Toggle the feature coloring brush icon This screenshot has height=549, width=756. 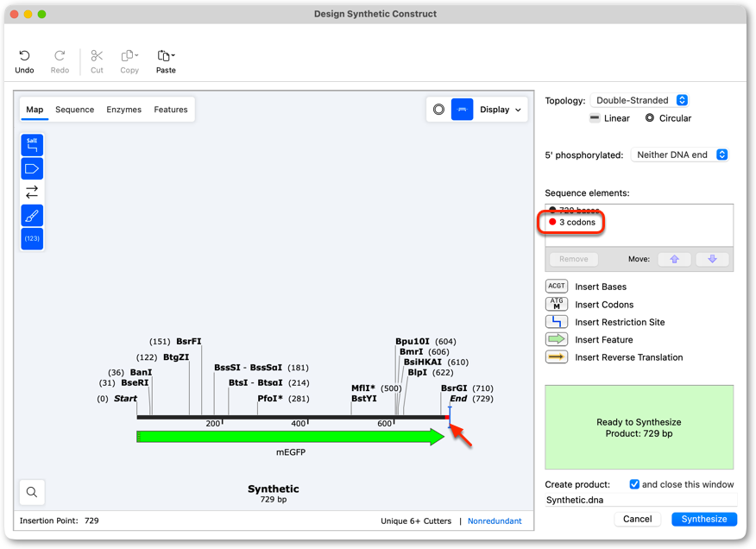point(32,216)
